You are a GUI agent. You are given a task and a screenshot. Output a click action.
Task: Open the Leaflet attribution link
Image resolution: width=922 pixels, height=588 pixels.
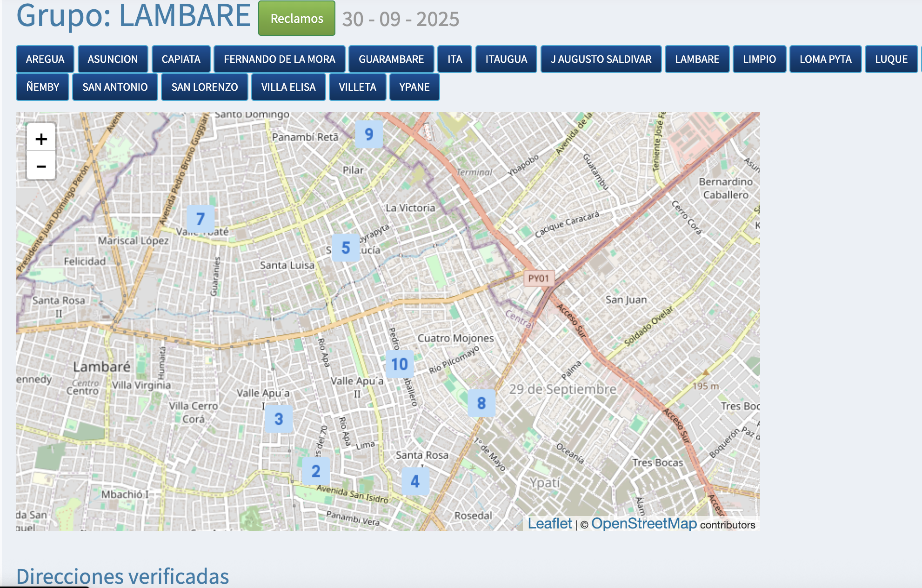549,523
